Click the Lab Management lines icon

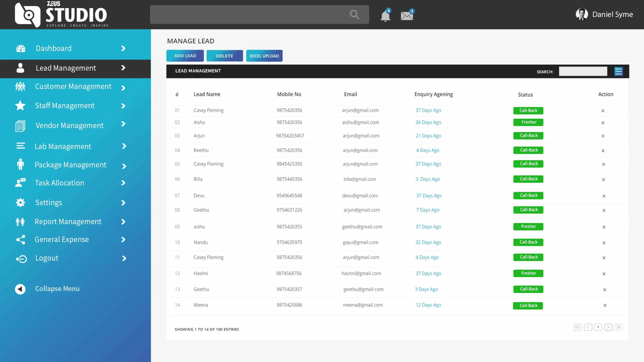(x=21, y=146)
